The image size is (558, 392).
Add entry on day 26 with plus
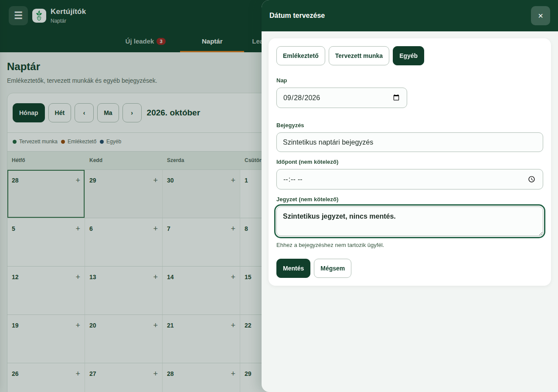coord(78,373)
